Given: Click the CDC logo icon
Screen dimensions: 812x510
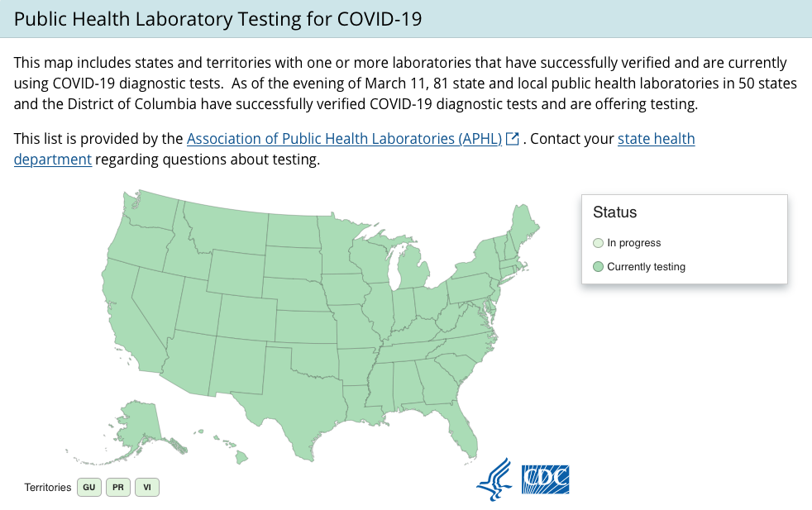Looking at the screenshot, I should pos(545,479).
